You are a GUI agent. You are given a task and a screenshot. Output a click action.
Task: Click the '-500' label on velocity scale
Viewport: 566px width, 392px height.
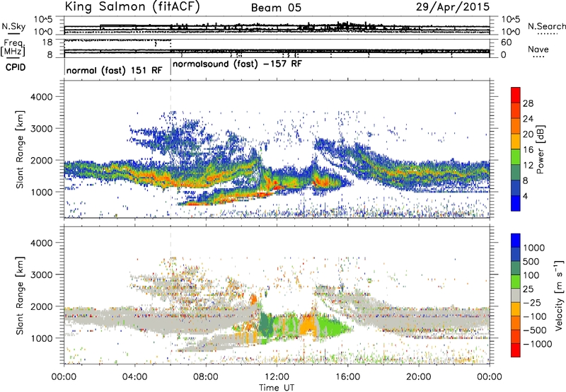click(x=535, y=330)
